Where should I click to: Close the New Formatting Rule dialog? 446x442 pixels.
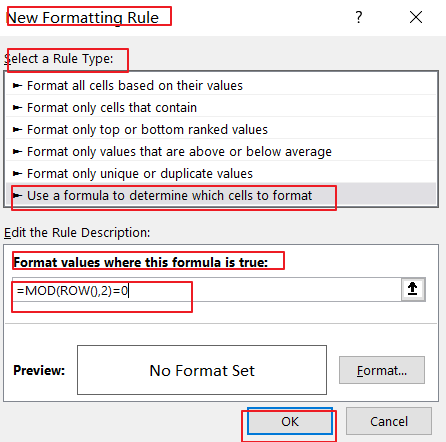click(x=416, y=17)
